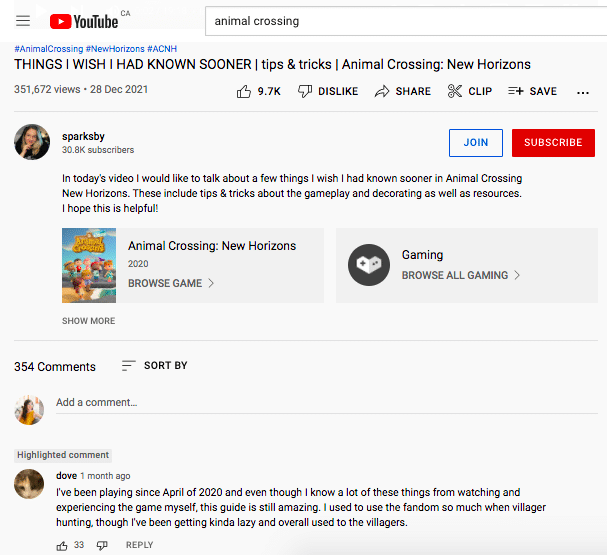Open the three-dot more actions menu
The image size is (607, 555).
(x=583, y=92)
